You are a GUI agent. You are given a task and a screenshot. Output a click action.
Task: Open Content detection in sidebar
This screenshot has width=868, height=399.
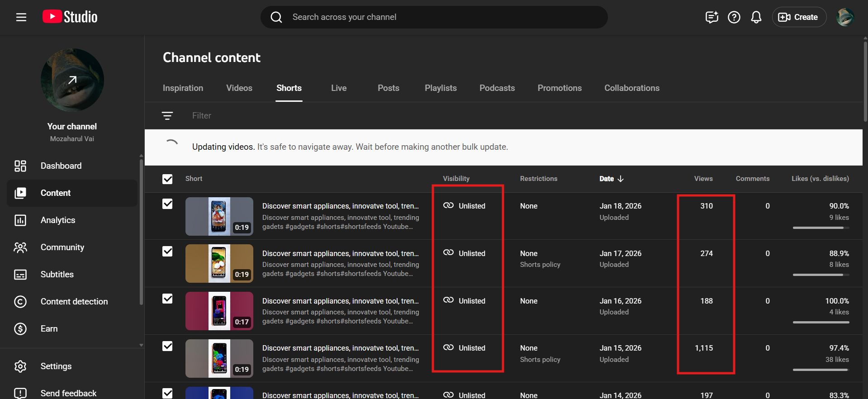74,302
